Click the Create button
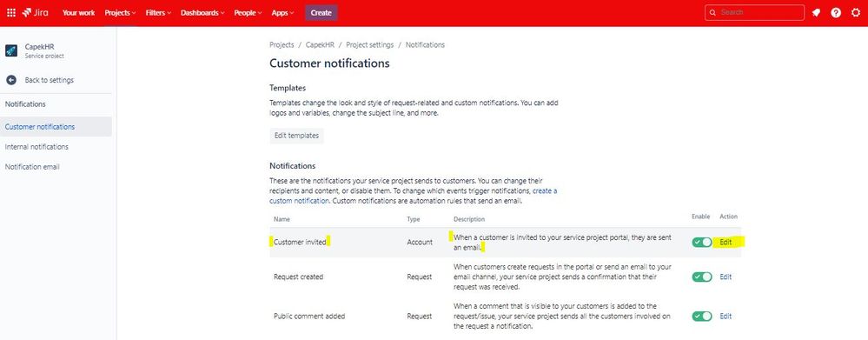Image resolution: width=868 pixels, height=340 pixels. (321, 13)
